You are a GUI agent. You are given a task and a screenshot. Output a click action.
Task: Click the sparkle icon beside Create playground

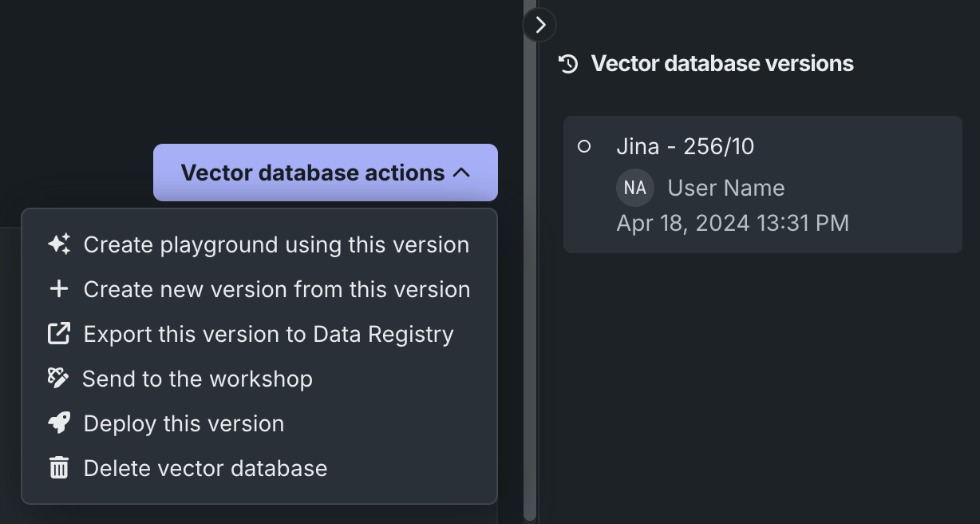pos(59,244)
